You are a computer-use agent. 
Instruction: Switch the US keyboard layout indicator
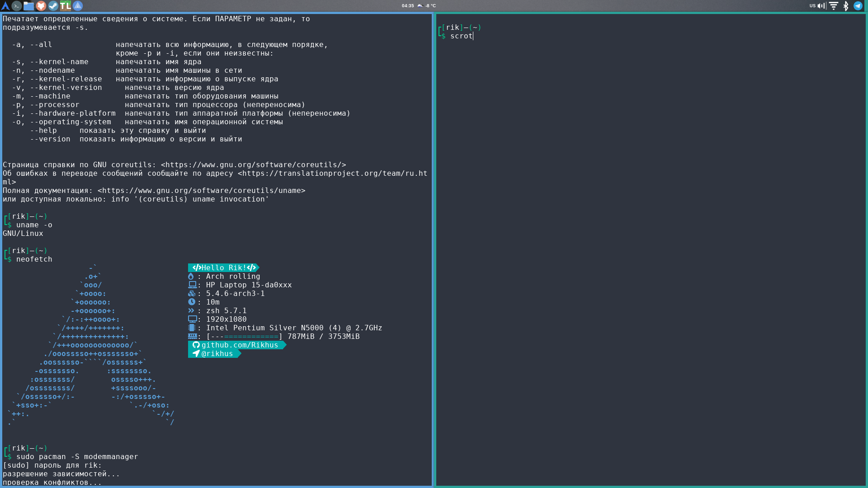812,6
